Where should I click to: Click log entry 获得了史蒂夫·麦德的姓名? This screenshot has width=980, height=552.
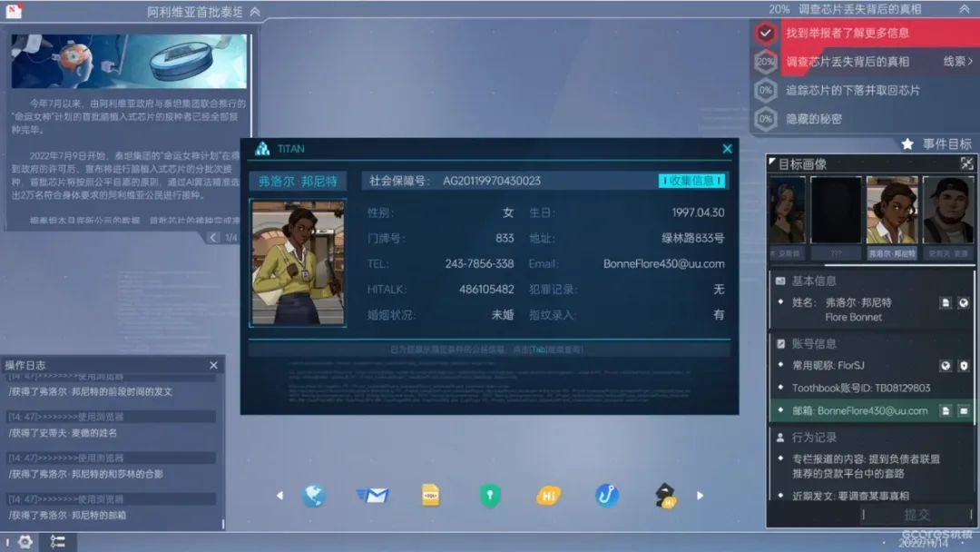[63, 432]
